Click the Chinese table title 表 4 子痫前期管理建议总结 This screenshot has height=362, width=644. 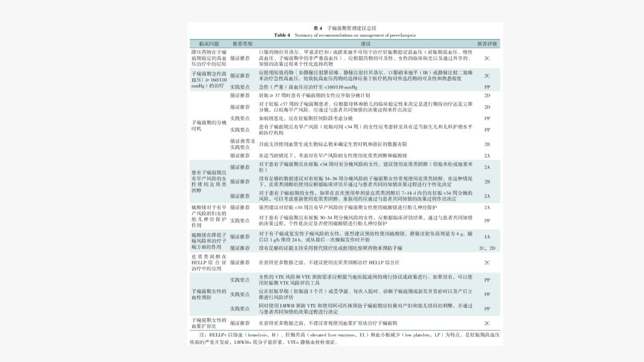click(x=345, y=28)
